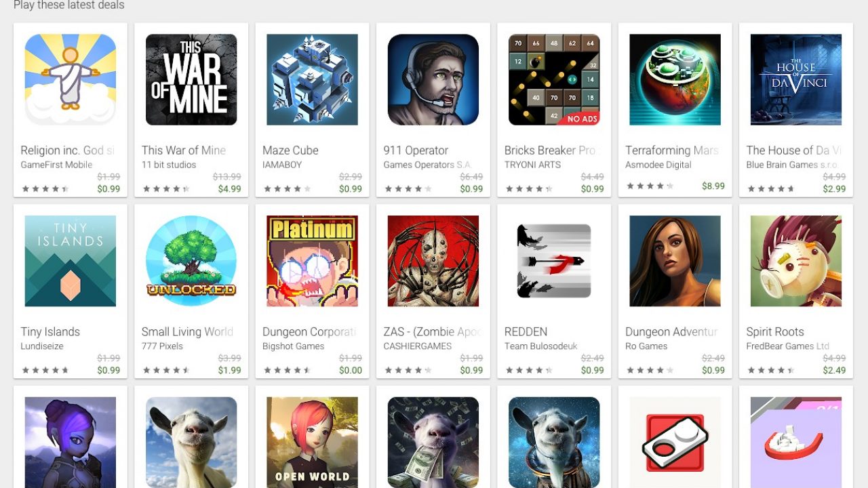Open Small Living World tree icon
868x488 pixels.
point(191,261)
